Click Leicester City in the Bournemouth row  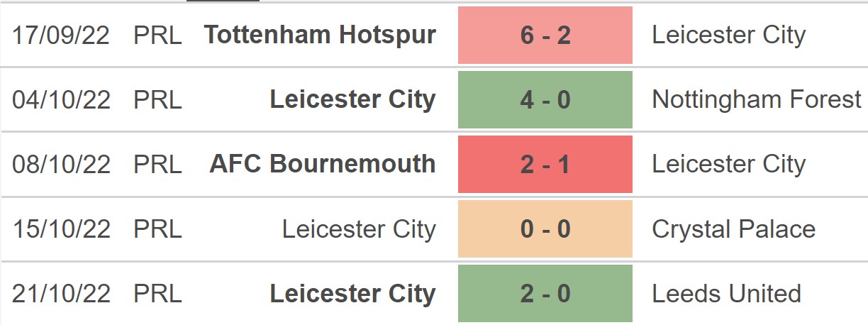point(729,164)
